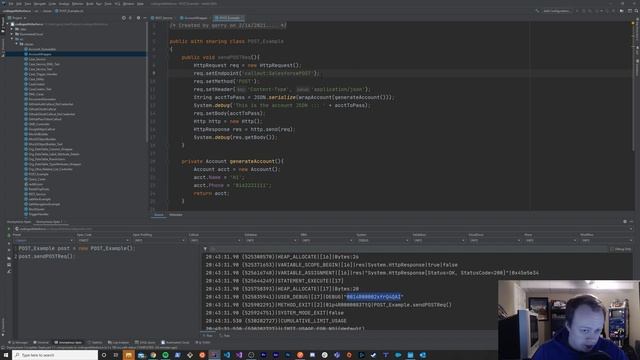Open Spotify from the taskbar

pyautogui.click(x=165, y=355)
